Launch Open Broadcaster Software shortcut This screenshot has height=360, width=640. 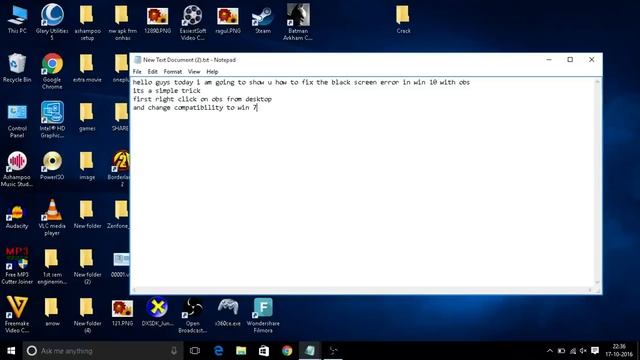click(x=192, y=315)
